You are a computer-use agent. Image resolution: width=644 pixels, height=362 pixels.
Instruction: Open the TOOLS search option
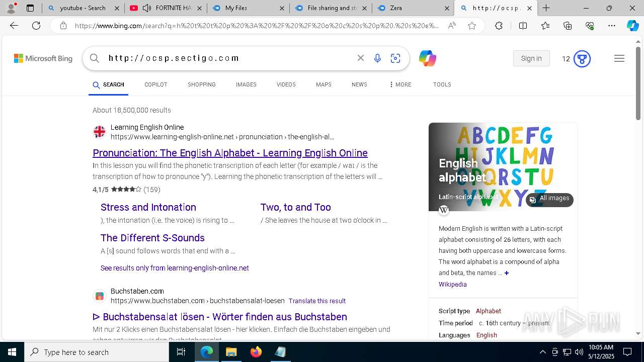pos(442,84)
